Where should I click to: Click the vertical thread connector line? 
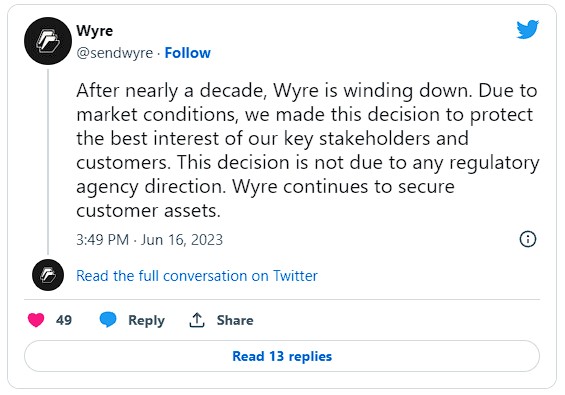coord(48,161)
